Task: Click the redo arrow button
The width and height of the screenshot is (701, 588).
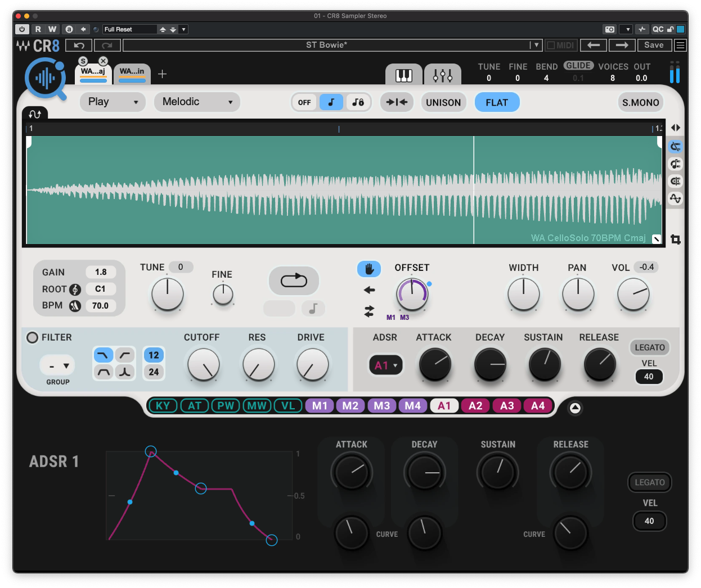Action: [107, 46]
